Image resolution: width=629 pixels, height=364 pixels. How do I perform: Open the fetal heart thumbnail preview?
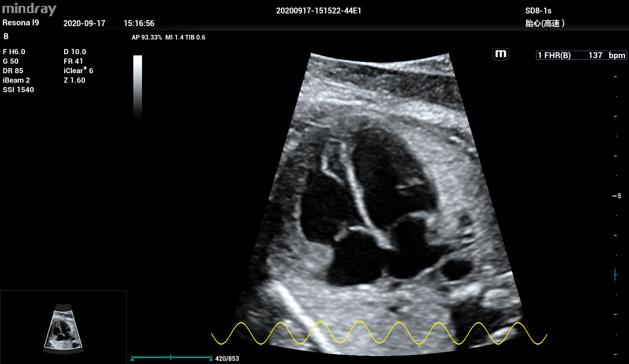pyautogui.click(x=63, y=328)
